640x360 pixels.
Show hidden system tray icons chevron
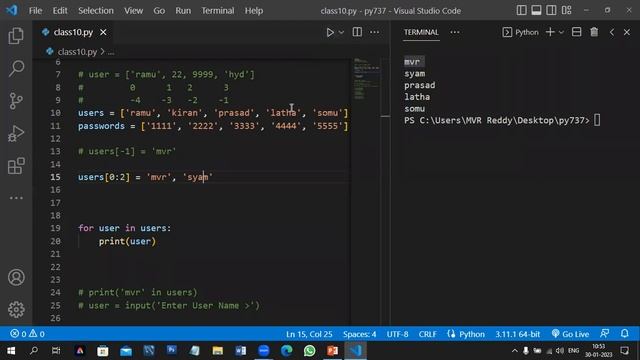pyautogui.click(x=514, y=351)
